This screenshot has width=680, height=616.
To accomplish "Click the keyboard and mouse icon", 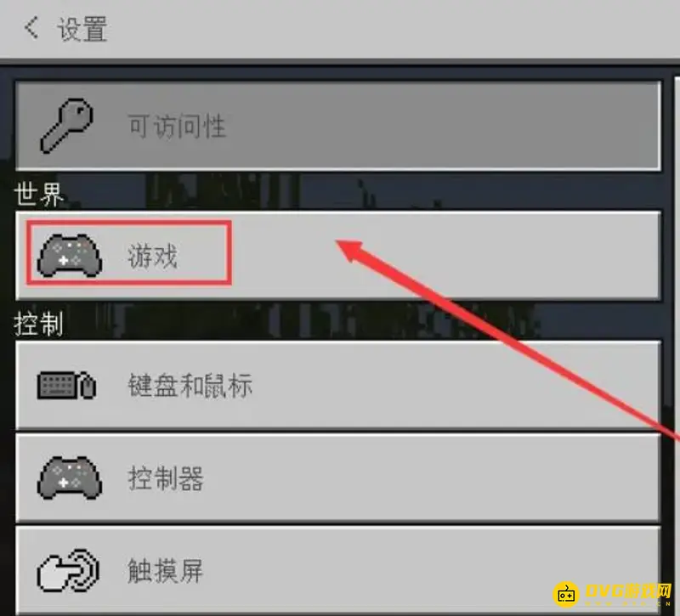I will click(67, 385).
